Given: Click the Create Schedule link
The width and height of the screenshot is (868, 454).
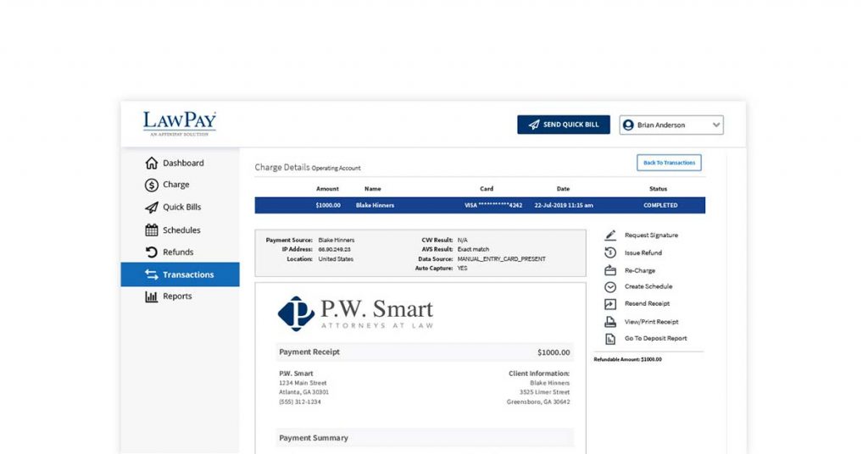Looking at the screenshot, I should (x=648, y=286).
